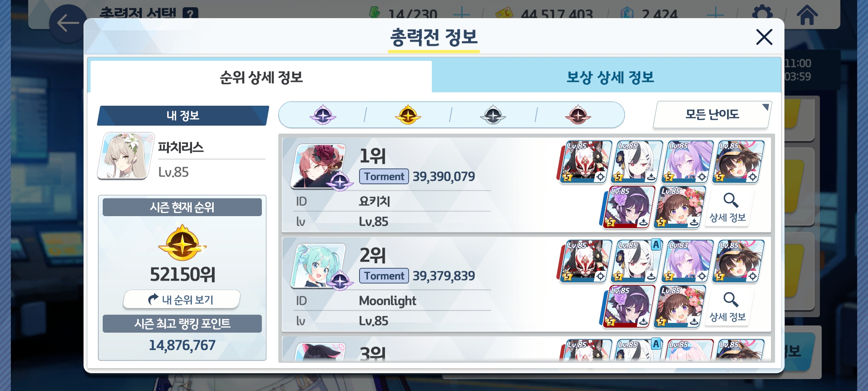The image size is (868, 391).
Task: Select the silver tier emblem filter
Action: [x=493, y=115]
